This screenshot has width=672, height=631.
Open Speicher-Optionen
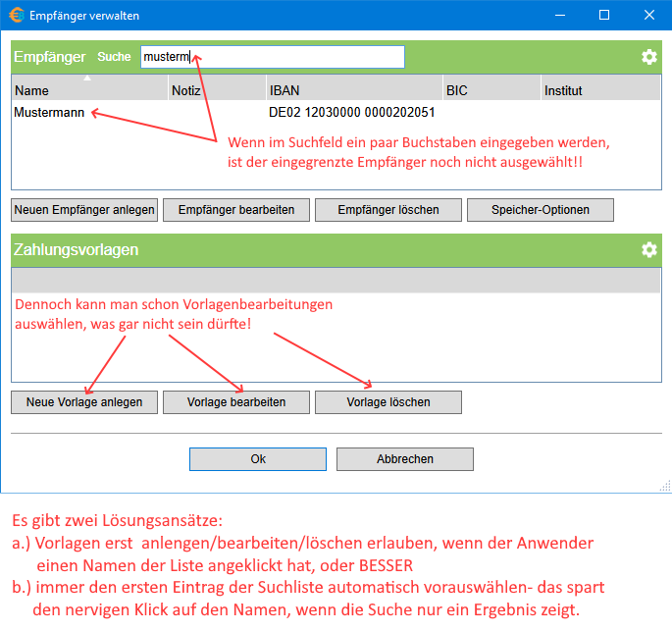coord(540,210)
